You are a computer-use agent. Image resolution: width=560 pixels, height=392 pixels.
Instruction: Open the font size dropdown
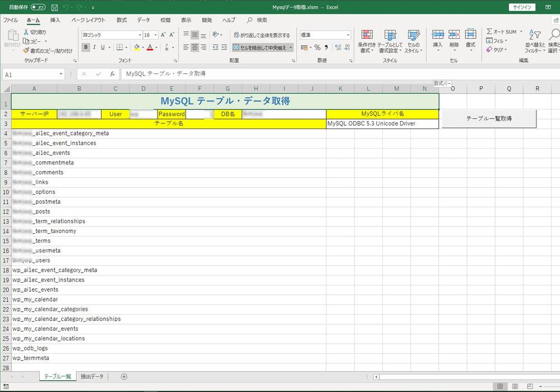pos(156,35)
